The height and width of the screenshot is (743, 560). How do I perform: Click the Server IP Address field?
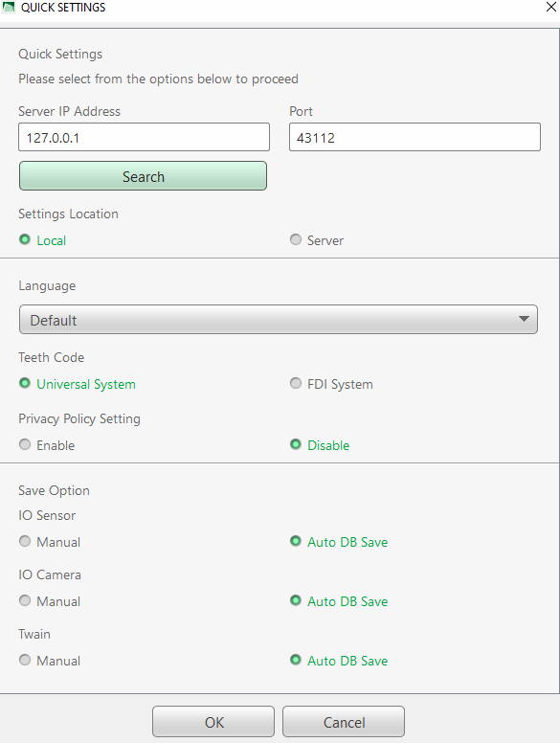(144, 138)
